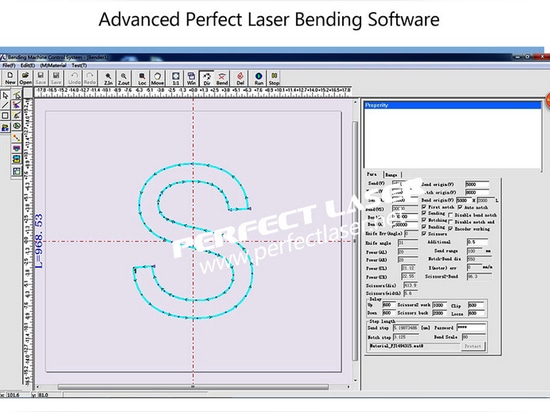Pick the line drawing tool

(5, 105)
